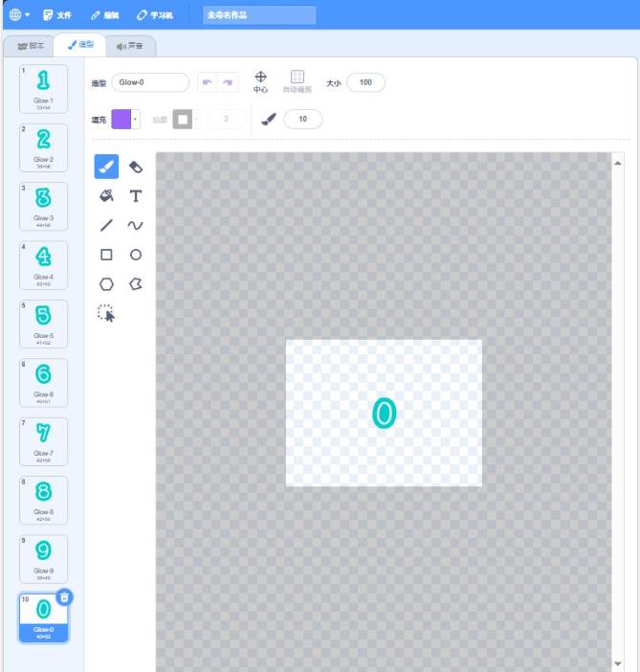Image resolution: width=640 pixels, height=672 pixels.
Task: Click the size field showing 100
Action: [x=365, y=82]
